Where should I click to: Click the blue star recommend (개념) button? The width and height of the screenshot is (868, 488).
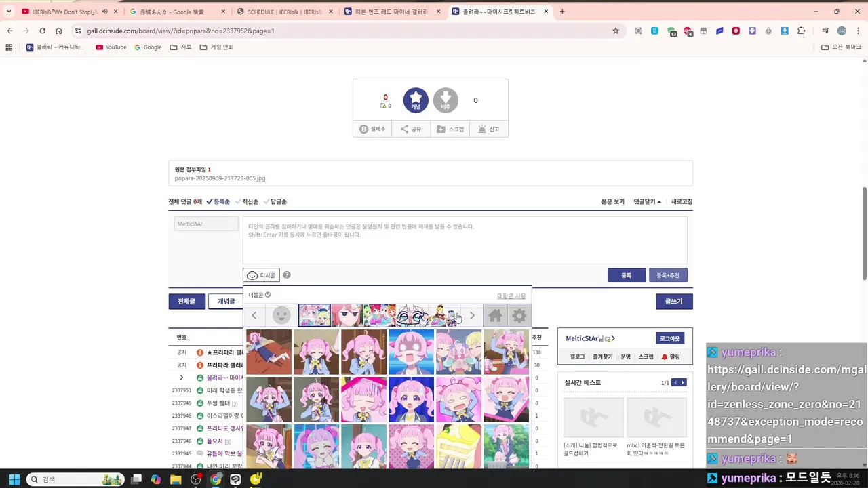pos(416,100)
